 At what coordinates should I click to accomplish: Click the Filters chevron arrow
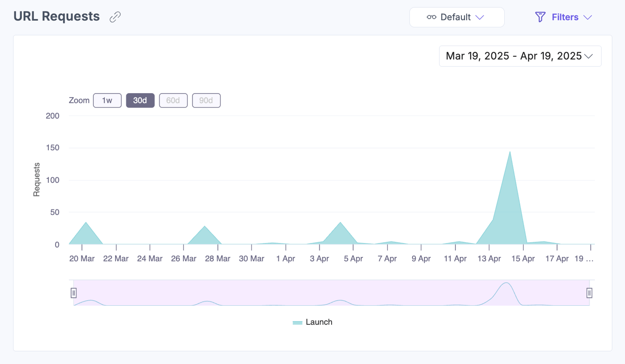[x=588, y=17]
